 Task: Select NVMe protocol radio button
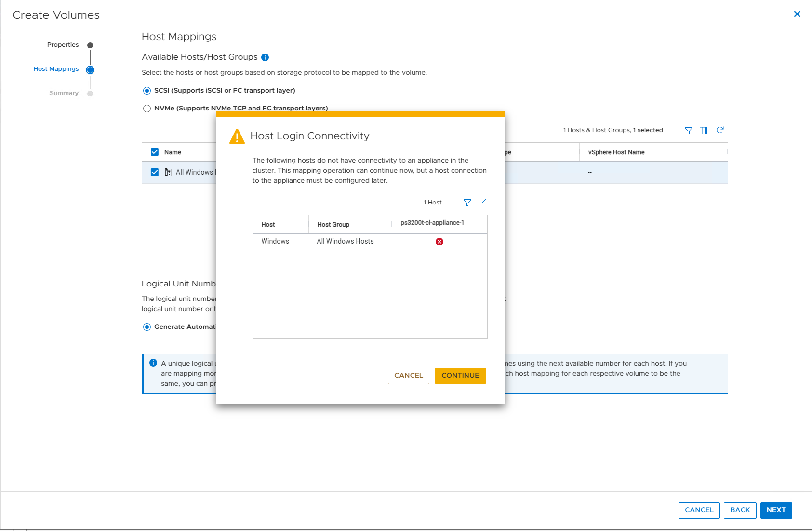pos(147,109)
